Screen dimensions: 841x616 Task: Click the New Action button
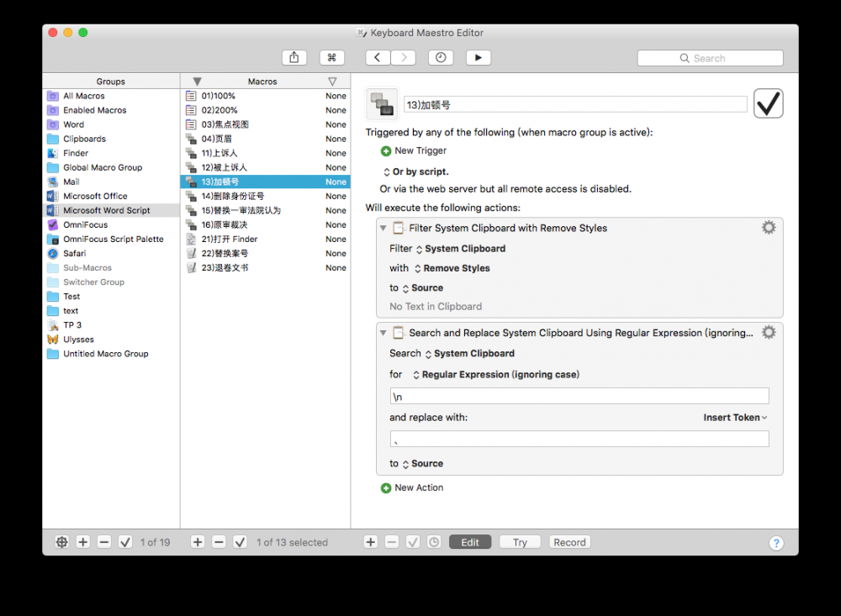pos(411,487)
